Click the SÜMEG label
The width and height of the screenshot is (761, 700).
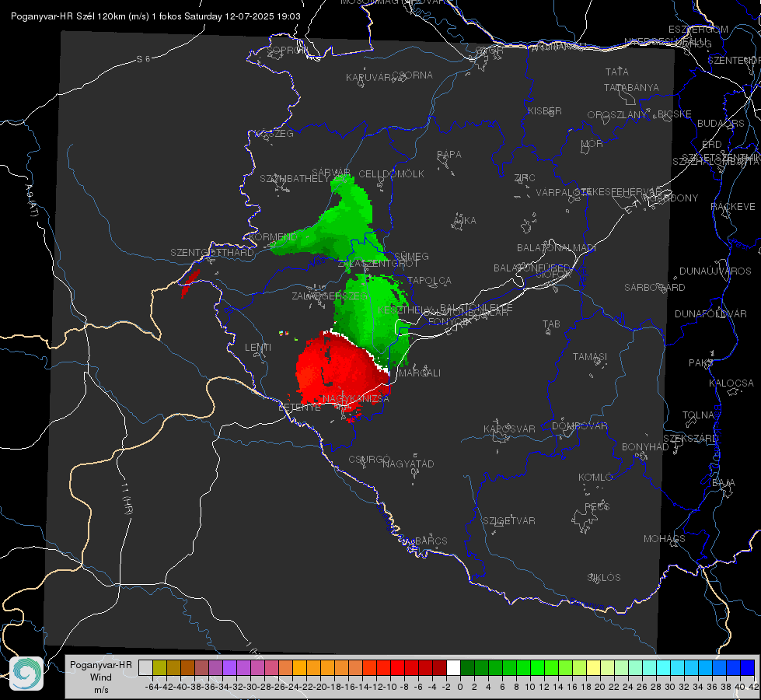411,257
